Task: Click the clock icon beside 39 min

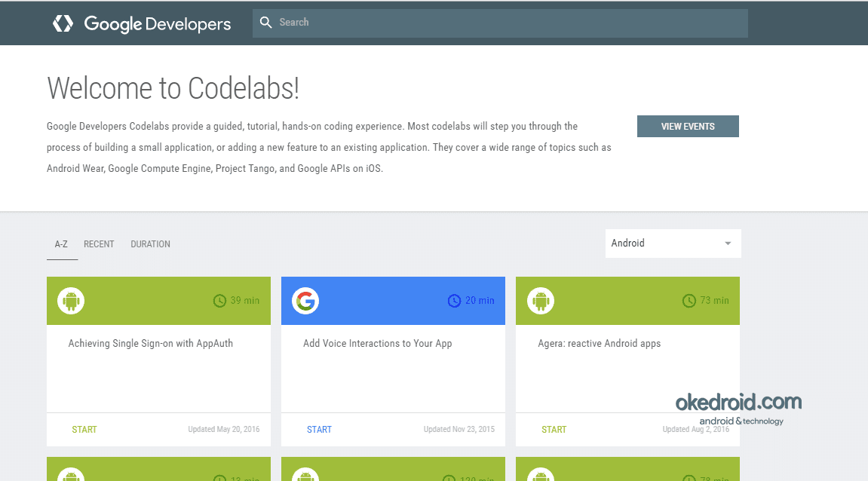Action: [x=219, y=301]
